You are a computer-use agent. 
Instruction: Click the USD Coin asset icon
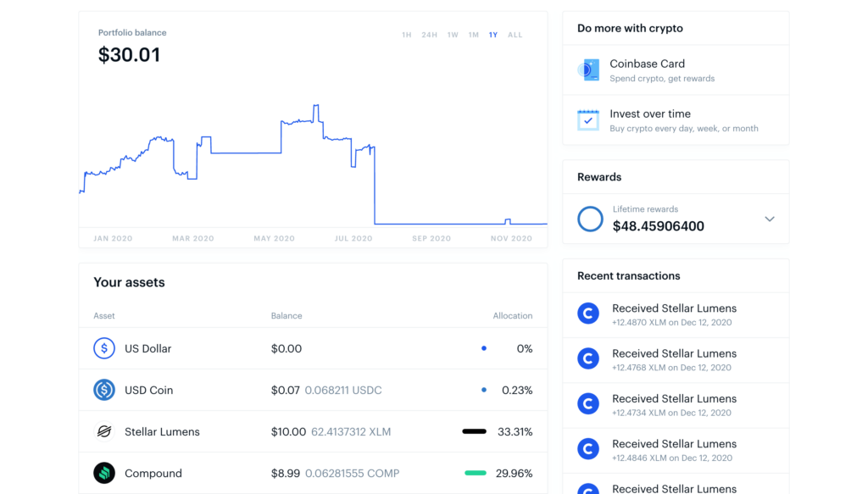(104, 390)
